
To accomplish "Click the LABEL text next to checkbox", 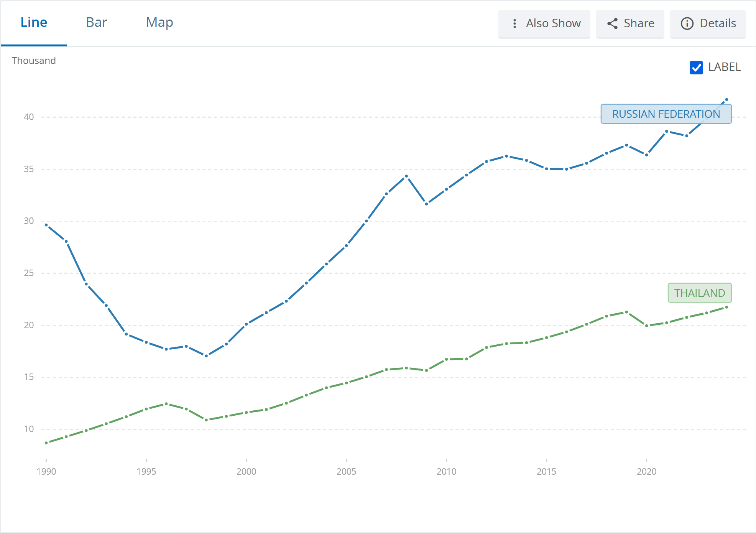I will (x=724, y=67).
